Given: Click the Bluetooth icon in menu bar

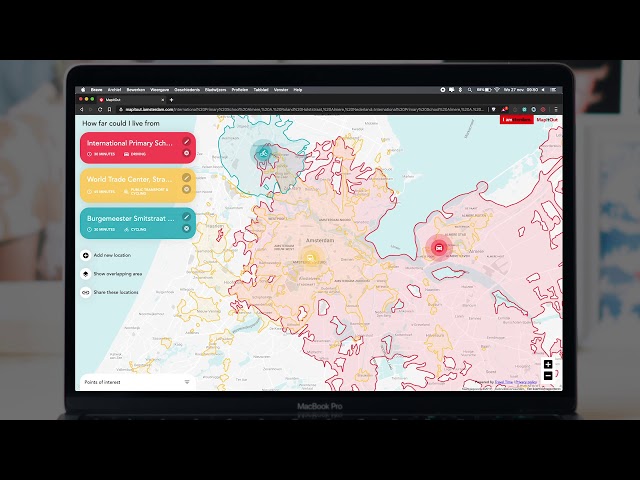Looking at the screenshot, I should click(460, 90).
